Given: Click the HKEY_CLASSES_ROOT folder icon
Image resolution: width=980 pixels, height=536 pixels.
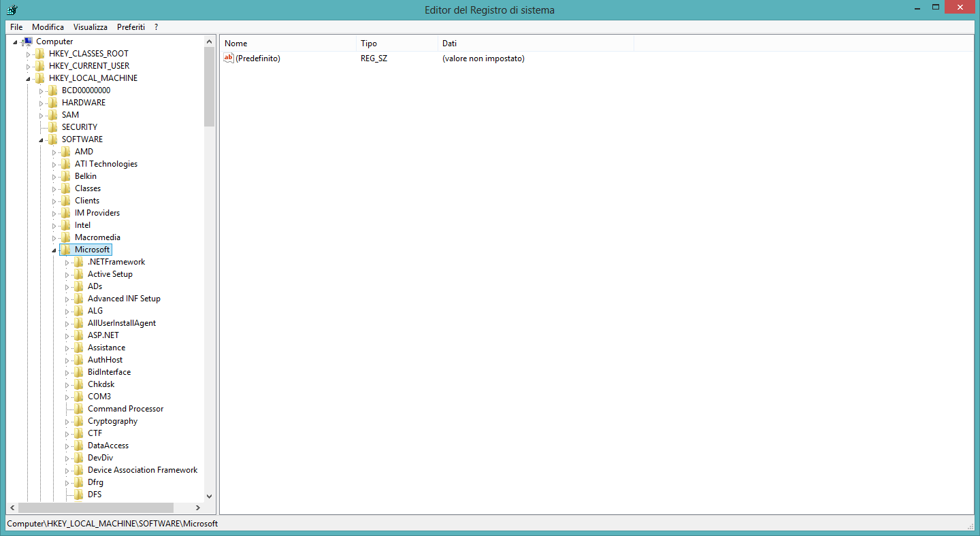Looking at the screenshot, I should [x=40, y=54].
